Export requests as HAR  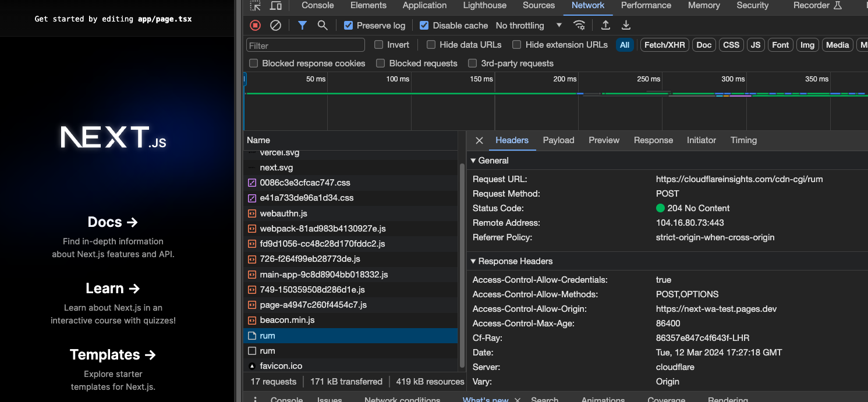pos(626,25)
